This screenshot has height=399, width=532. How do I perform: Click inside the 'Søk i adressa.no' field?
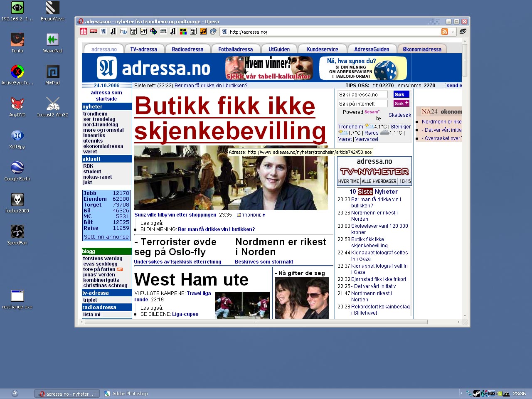362,94
